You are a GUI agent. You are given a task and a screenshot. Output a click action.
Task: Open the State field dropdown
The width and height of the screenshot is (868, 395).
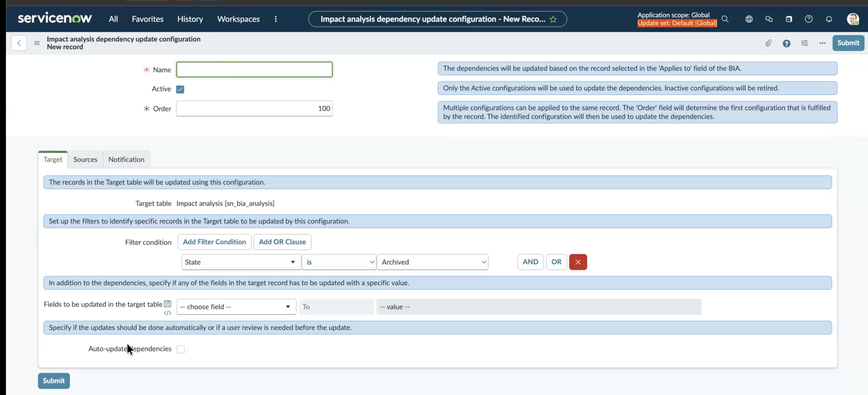pyautogui.click(x=241, y=262)
